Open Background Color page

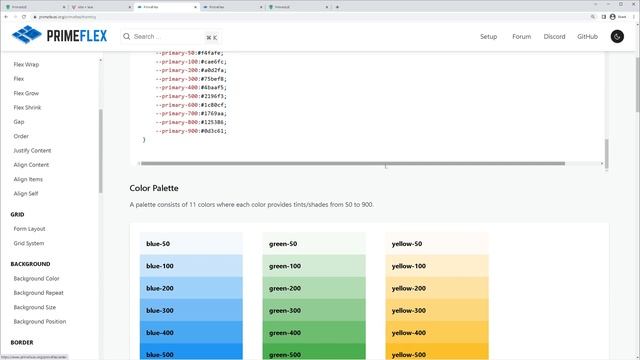click(36, 278)
